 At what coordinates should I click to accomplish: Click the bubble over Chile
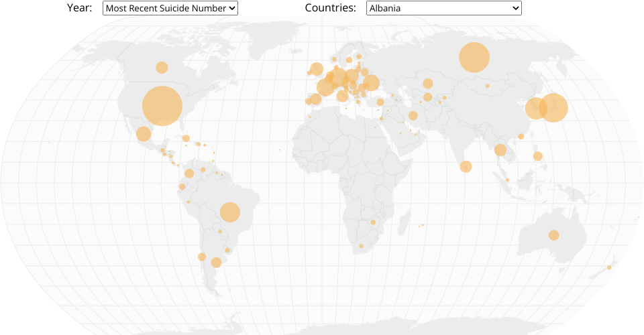click(x=202, y=257)
